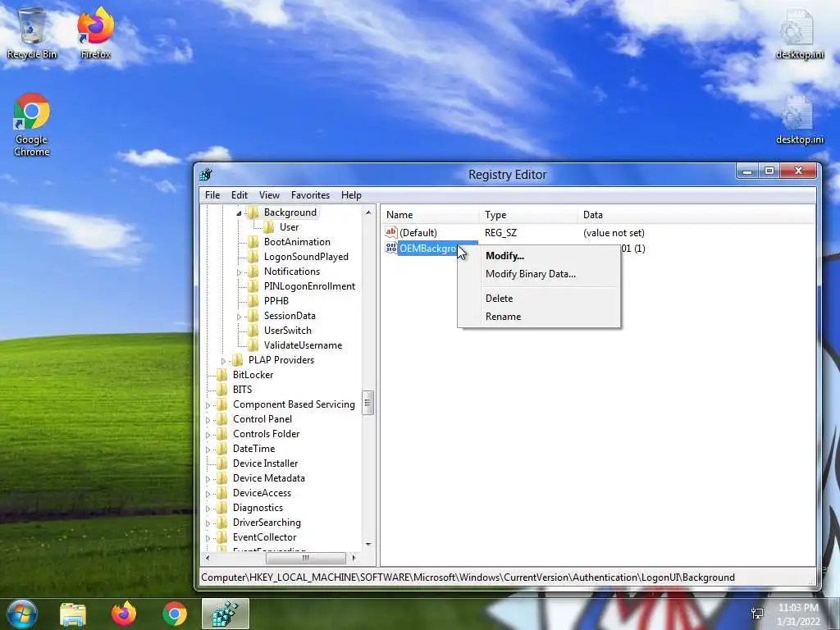The width and height of the screenshot is (840, 630).
Task: Launch Firefox from the desktop shortcut
Action: pos(95,32)
